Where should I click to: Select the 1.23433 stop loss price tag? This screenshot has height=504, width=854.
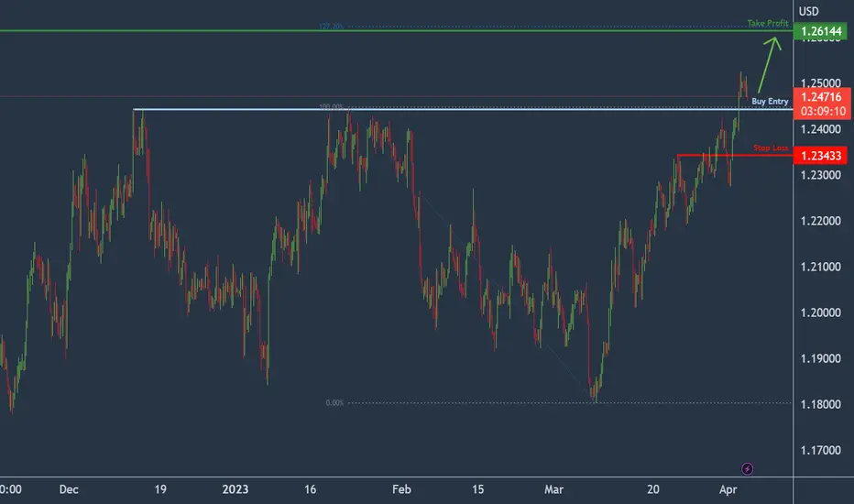(821, 156)
